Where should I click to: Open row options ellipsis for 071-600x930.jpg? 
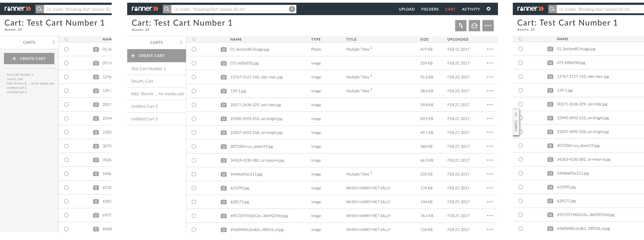pyautogui.click(x=490, y=63)
